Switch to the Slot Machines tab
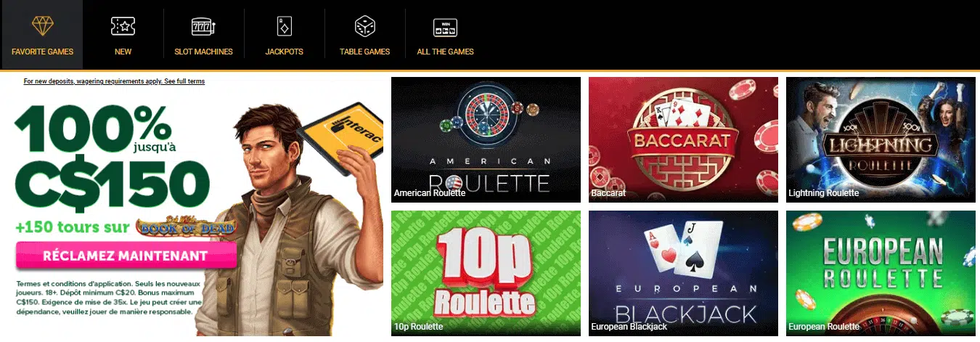 [203, 52]
